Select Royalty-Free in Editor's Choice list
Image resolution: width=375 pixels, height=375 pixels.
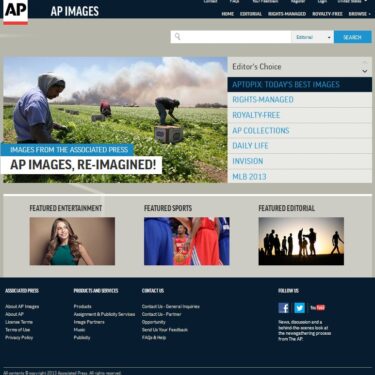coord(300,115)
